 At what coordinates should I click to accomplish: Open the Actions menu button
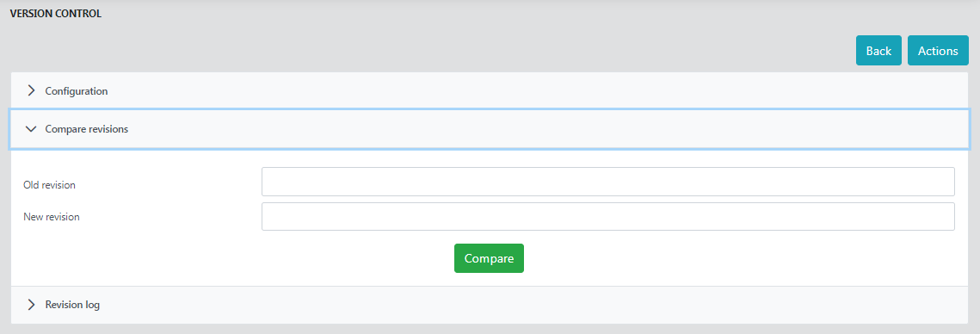[x=938, y=51]
